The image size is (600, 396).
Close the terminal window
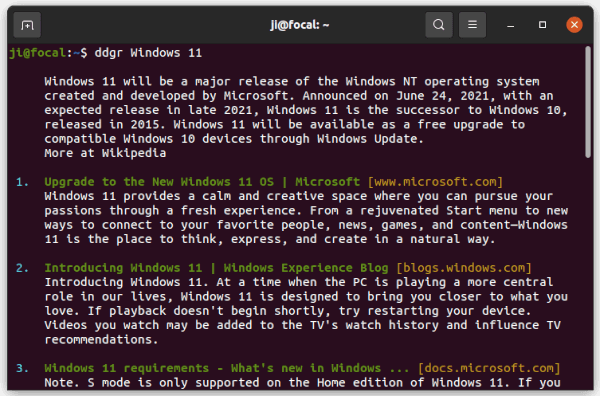click(574, 25)
